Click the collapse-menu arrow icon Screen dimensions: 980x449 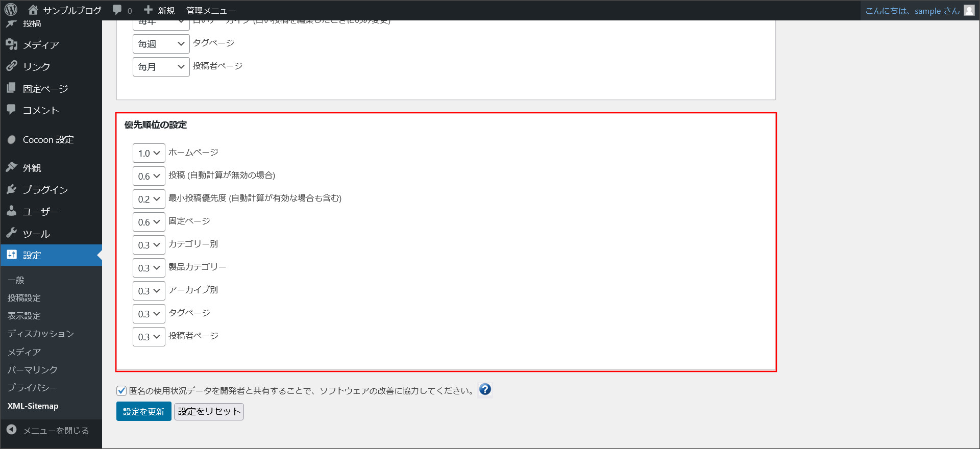click(x=12, y=430)
